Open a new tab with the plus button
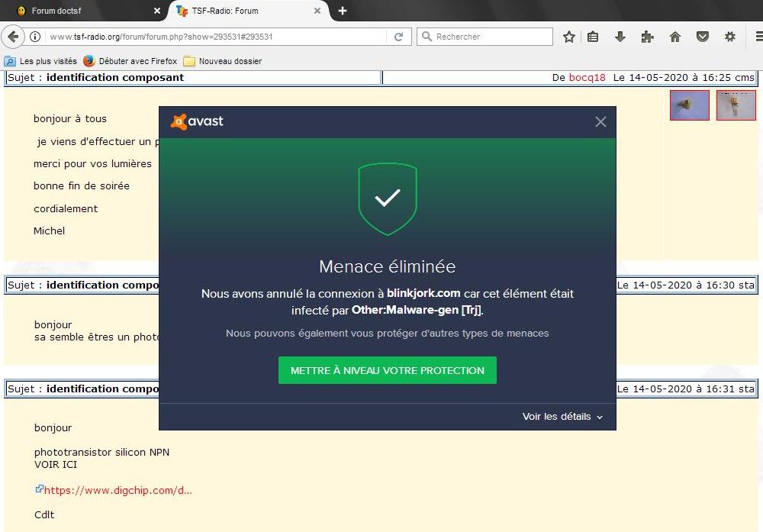 343,11
